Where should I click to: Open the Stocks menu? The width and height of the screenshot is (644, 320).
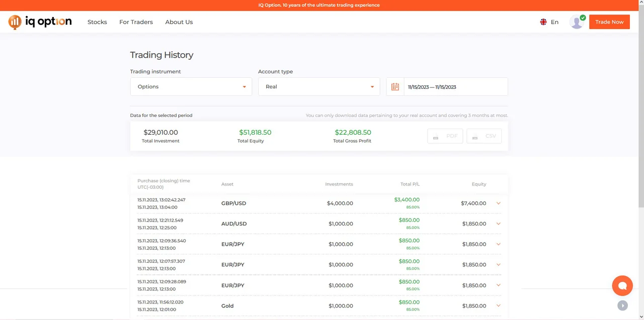pos(97,22)
